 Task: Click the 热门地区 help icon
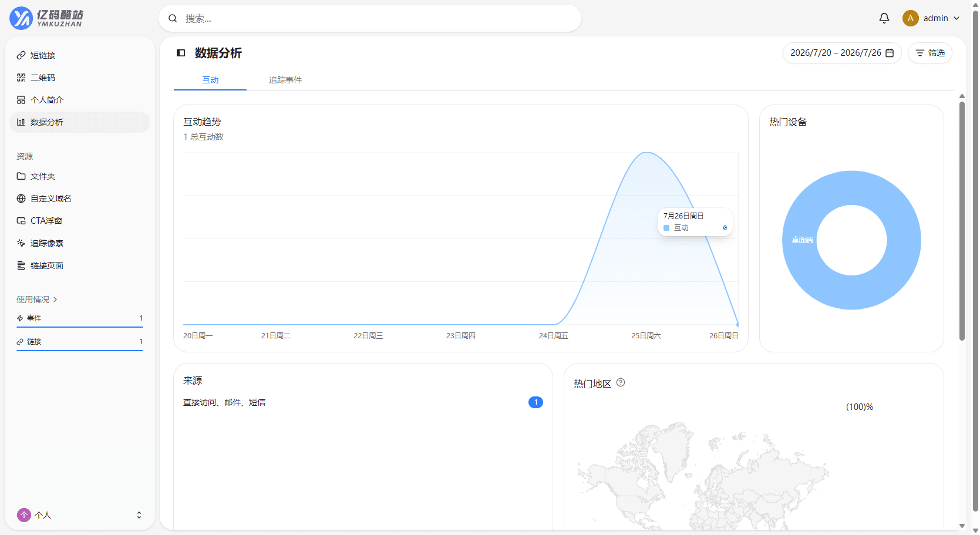tap(621, 383)
